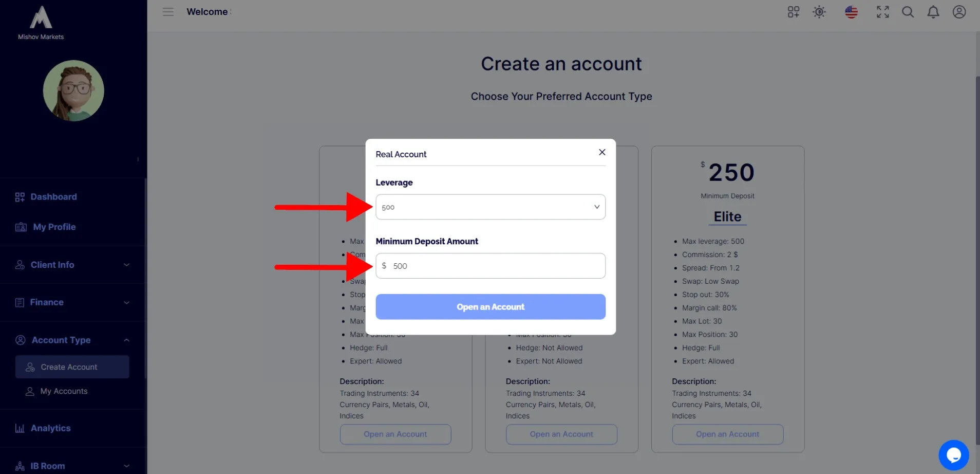Open user account icon in header
This screenshot has height=474, width=980.
959,12
